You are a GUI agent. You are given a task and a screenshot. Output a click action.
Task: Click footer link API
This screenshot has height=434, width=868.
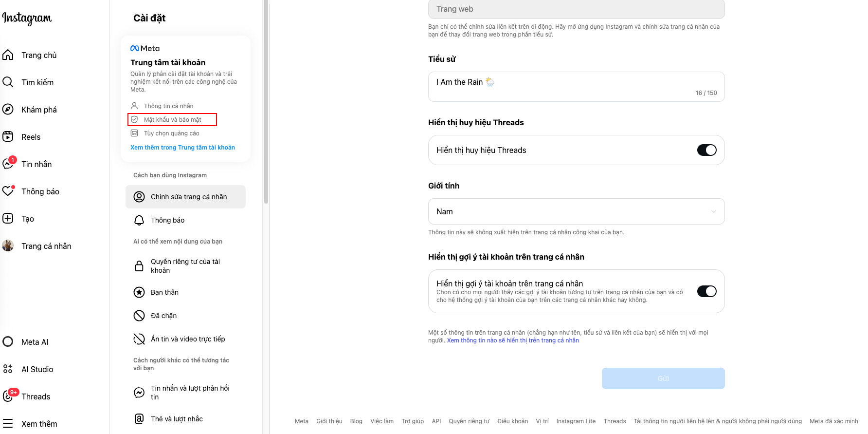[x=436, y=421]
